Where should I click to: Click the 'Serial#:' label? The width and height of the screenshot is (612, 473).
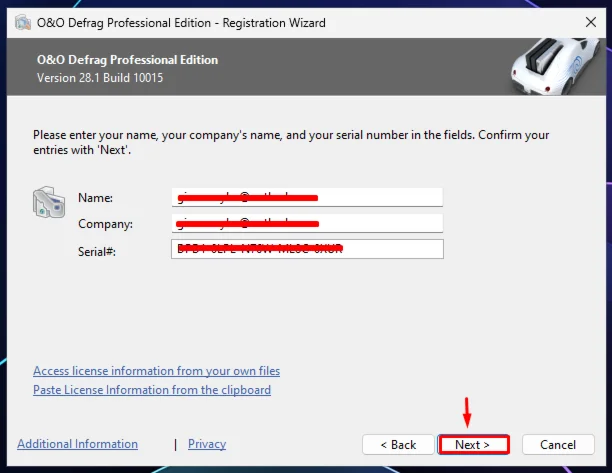(97, 251)
